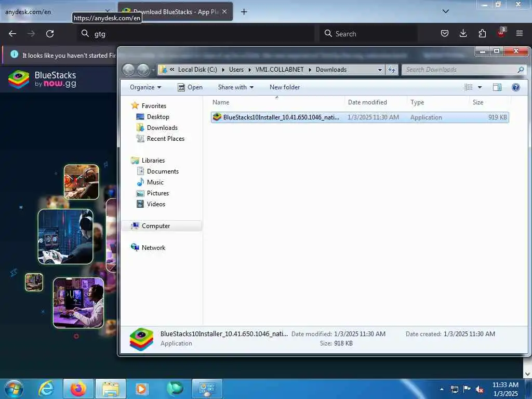Viewport: 532px width, 399px height.
Task: Expand view options dropdown arrow
Action: (x=480, y=87)
